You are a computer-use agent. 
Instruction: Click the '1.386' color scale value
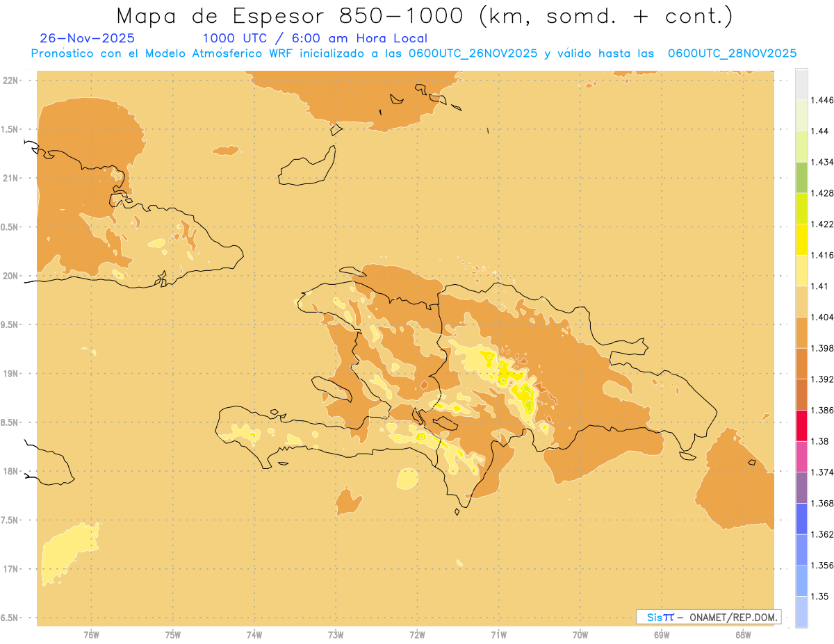click(823, 410)
